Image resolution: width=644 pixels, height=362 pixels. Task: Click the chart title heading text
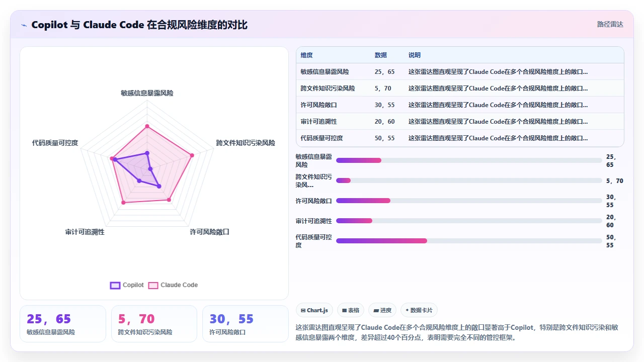pos(139,25)
